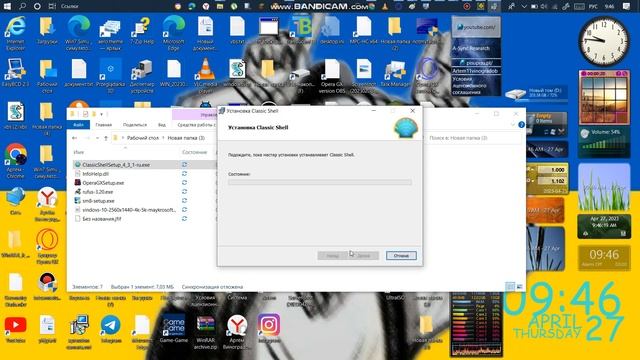
Task: Open the 7-Zip Help desktop shortcut
Action: click(142, 31)
